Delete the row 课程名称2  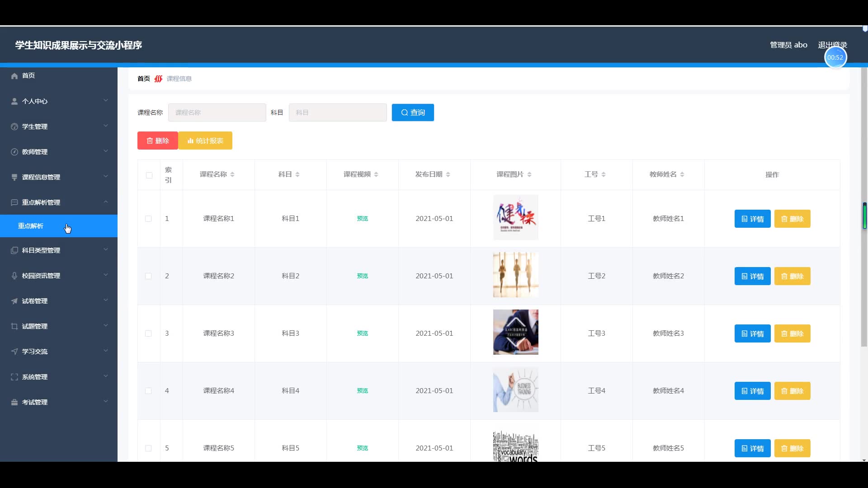click(x=792, y=276)
